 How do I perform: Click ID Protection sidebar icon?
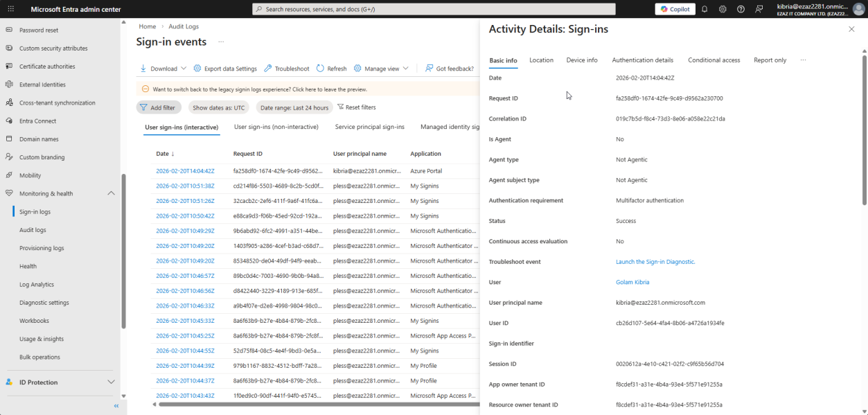click(x=9, y=382)
